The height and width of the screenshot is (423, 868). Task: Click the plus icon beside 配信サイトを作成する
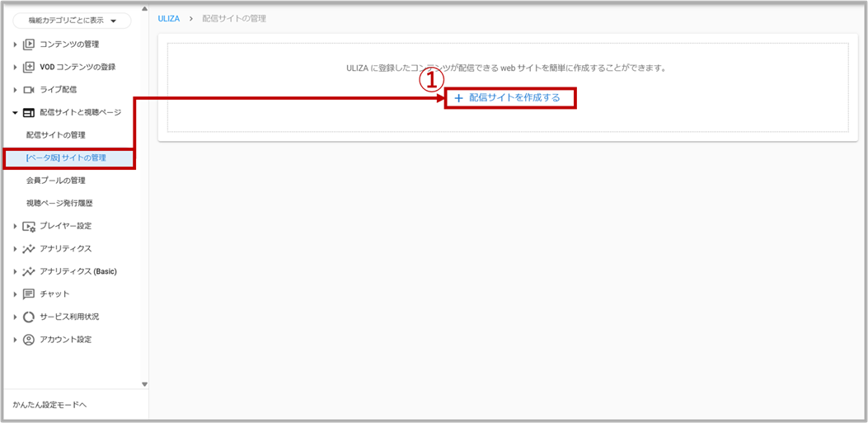coord(458,98)
